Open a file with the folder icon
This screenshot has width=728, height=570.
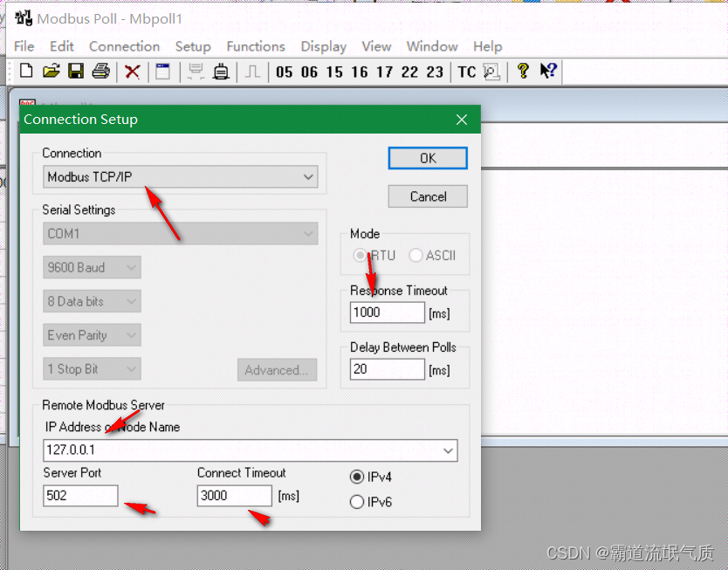52,71
